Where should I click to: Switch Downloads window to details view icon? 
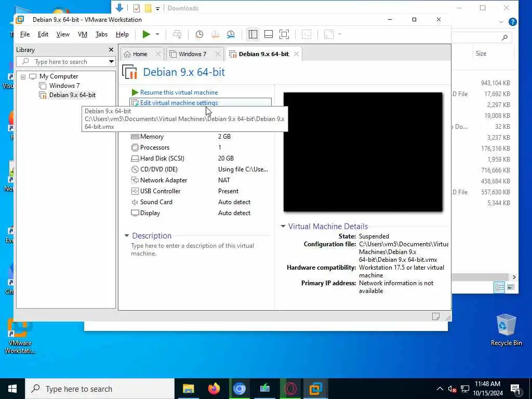click(500, 287)
